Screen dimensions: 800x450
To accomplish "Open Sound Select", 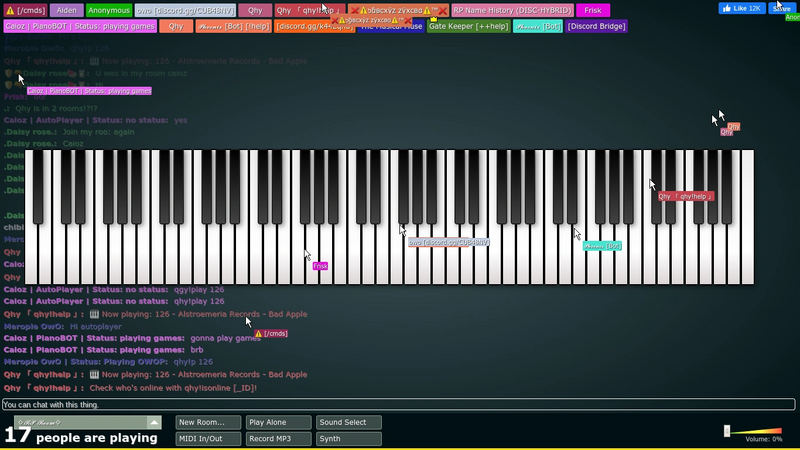I will click(x=348, y=422).
